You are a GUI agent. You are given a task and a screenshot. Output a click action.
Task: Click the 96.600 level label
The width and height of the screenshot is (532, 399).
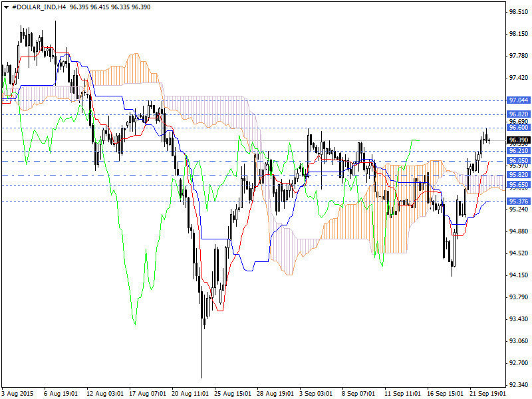pyautogui.click(x=518, y=128)
